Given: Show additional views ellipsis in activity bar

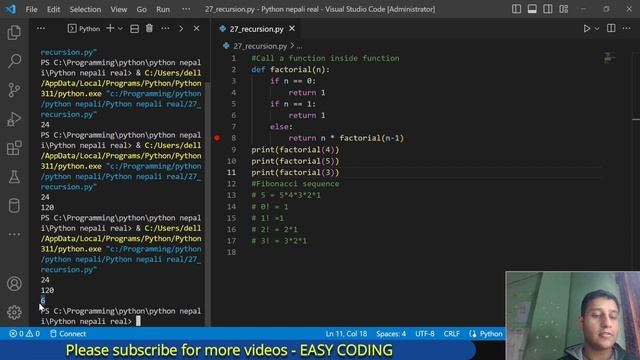Looking at the screenshot, I should 14,234.
